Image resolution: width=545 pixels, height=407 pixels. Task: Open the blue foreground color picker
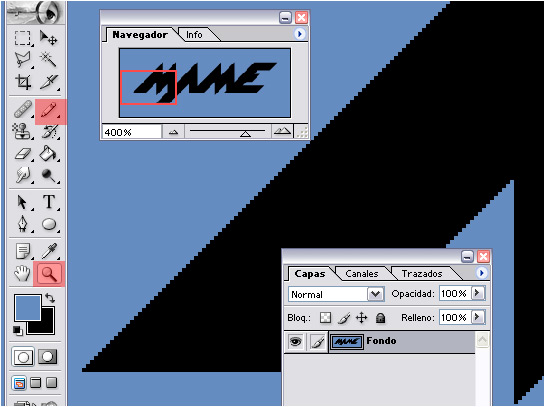coord(27,308)
